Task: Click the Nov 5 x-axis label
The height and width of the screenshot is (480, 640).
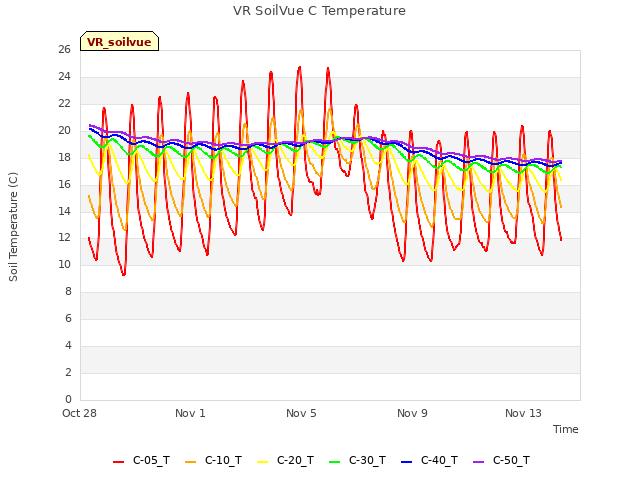Action: [x=301, y=413]
